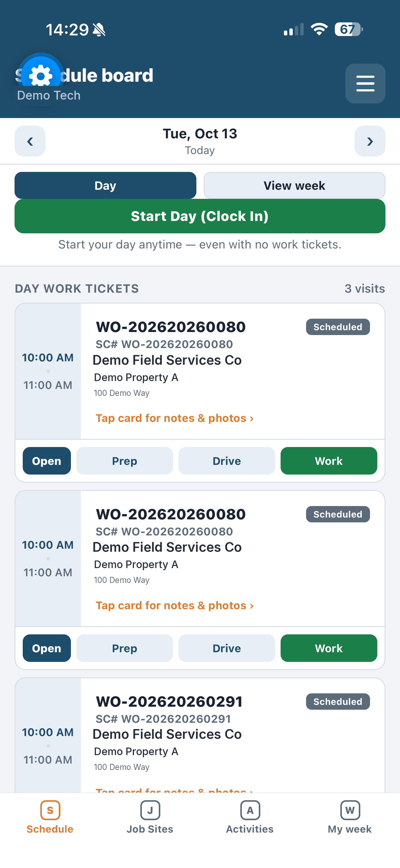This screenshot has height=868, width=400.
Task: Open the WO-202620260291 ticket card
Action: (x=200, y=735)
